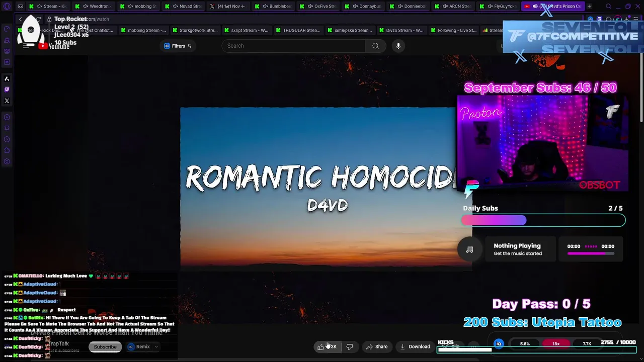This screenshot has height=362, width=644.
Task: Switch to Novad Stream tab
Action: (184, 7)
